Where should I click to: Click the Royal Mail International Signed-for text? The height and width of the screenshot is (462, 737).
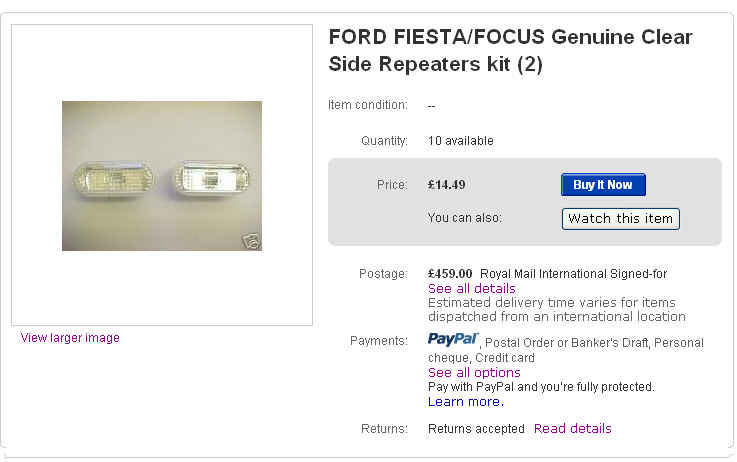(x=573, y=273)
